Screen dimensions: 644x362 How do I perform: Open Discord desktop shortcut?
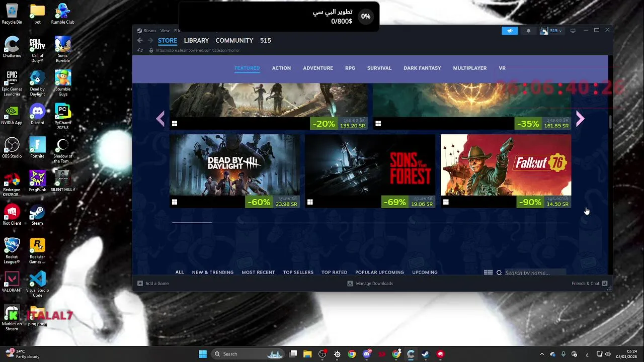coord(37,115)
